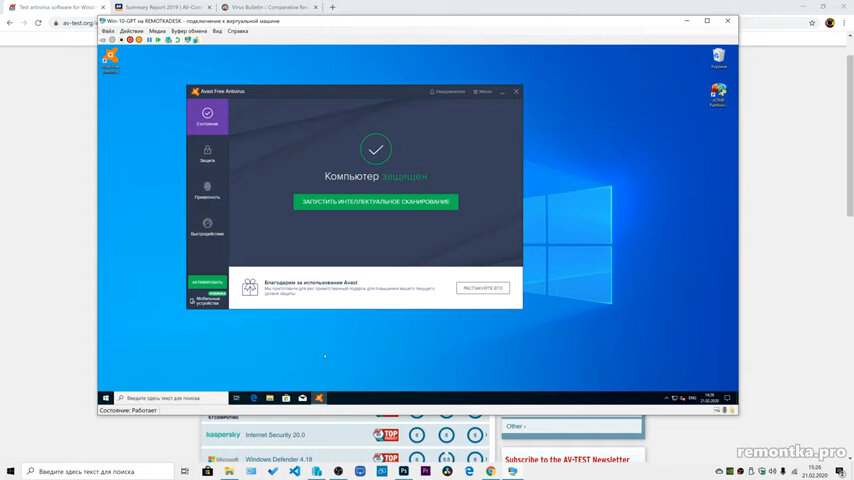Open Avast notifications (Уведомления)
Viewport: 854px width, 480px height.
[x=447, y=92]
